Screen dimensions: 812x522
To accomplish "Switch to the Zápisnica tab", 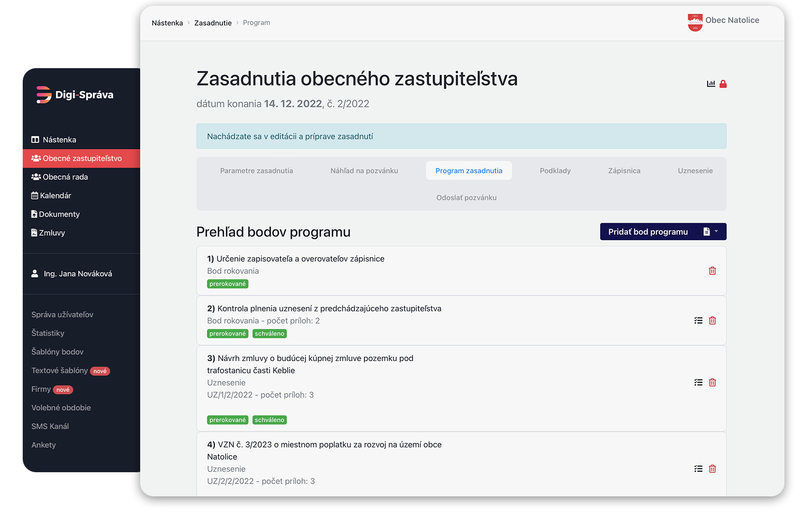I will coord(624,171).
